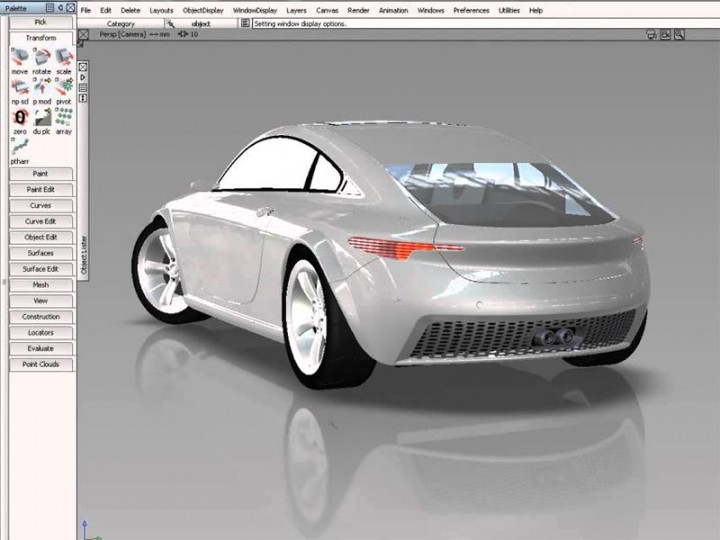This screenshot has height=540, width=720.
Task: Collapse the Transform palette section
Action: (41, 38)
